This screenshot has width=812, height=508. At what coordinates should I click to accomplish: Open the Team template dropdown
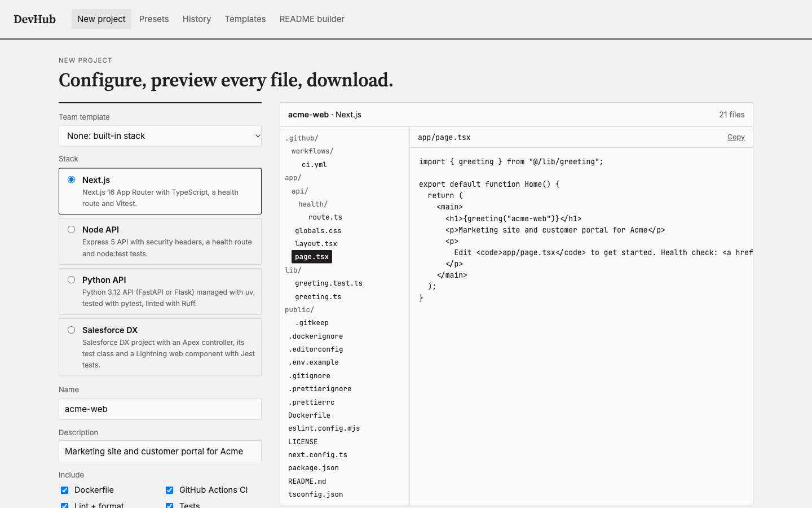coord(160,136)
